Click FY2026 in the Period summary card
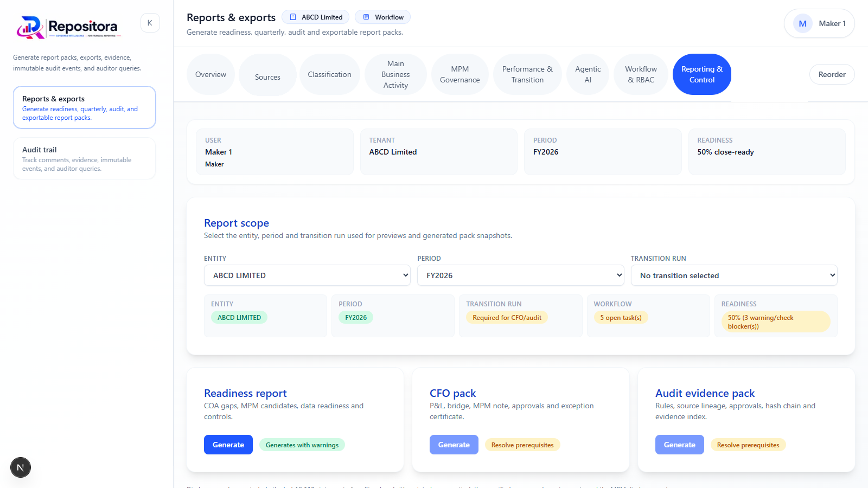 546,152
